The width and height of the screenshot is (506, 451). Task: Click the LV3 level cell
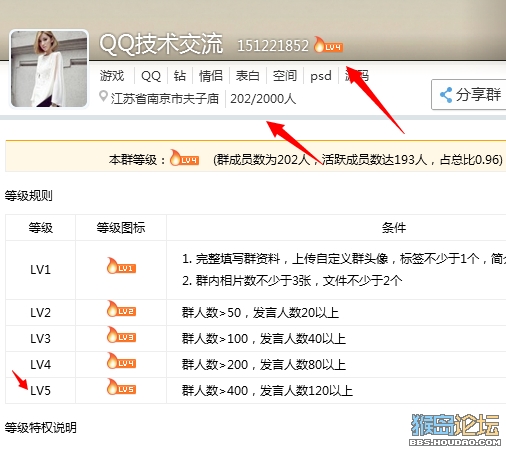(40, 339)
